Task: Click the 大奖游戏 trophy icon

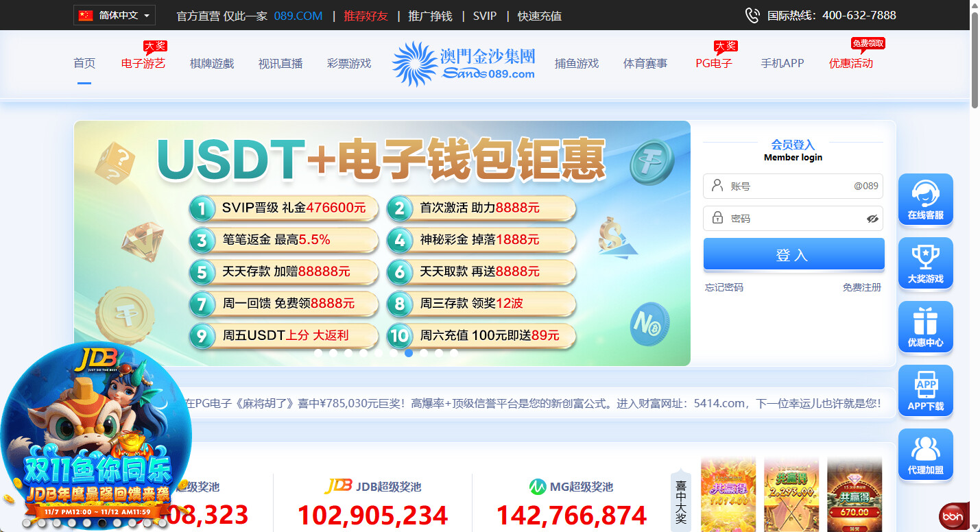Action: point(925,263)
